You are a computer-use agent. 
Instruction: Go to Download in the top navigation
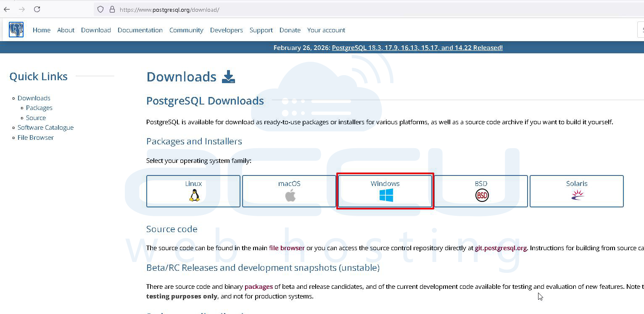pos(96,30)
